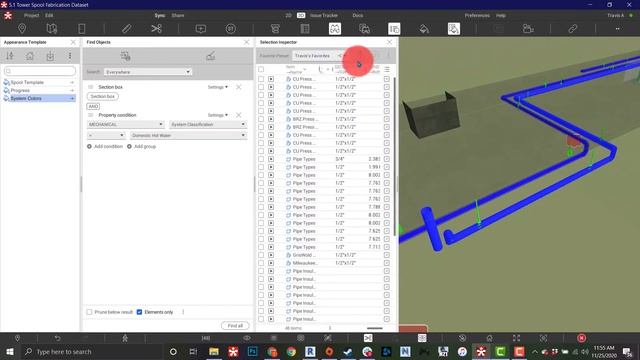Open Chrome from the Windows taskbar
The image size is (640, 360).
(x=291, y=351)
